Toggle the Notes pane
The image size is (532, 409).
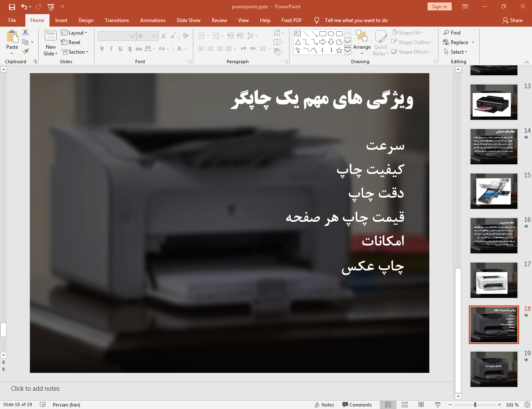point(324,404)
